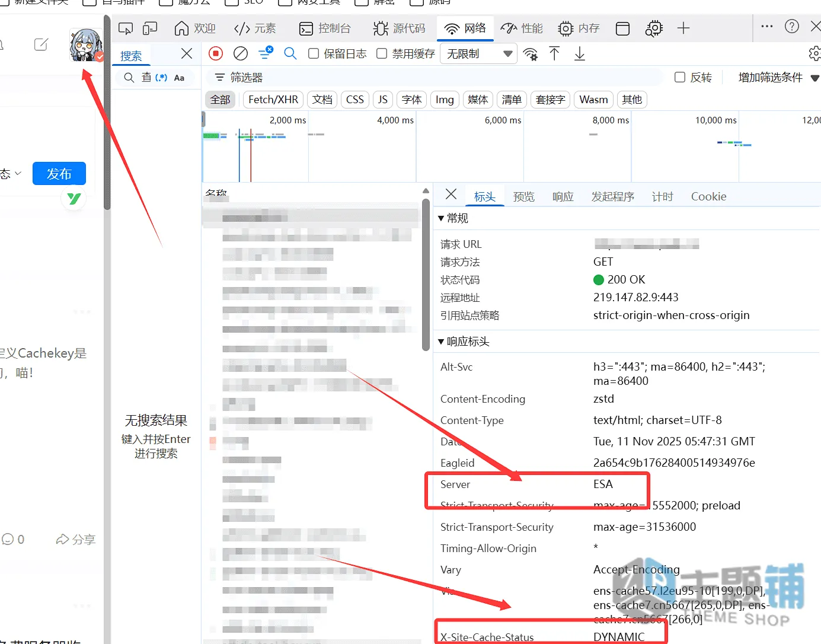Filter by WebSocket (套接字) requests

point(550,100)
